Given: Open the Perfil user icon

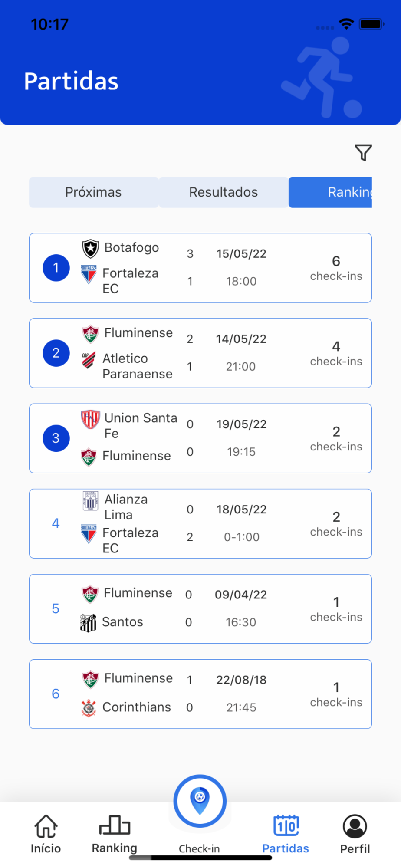Looking at the screenshot, I should (x=355, y=826).
